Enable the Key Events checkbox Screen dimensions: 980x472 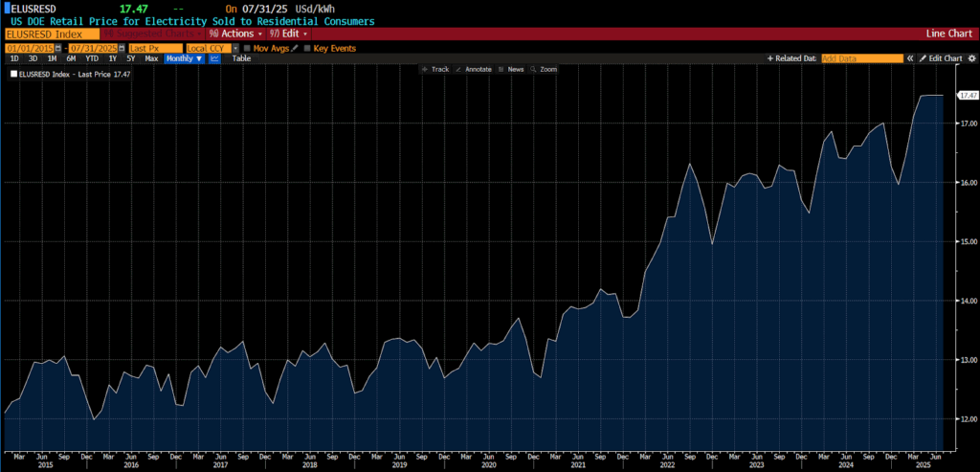(307, 47)
